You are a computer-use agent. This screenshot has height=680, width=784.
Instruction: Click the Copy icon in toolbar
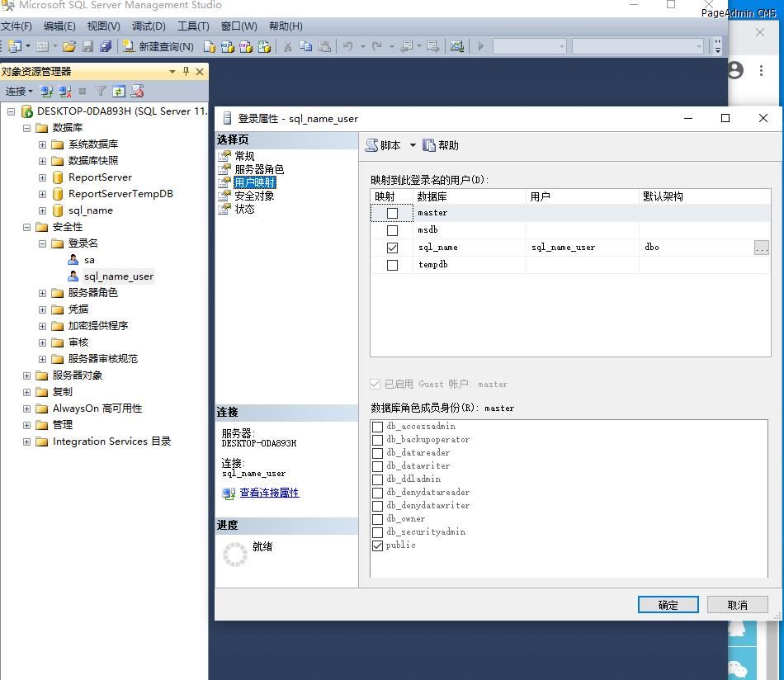pyautogui.click(x=305, y=46)
